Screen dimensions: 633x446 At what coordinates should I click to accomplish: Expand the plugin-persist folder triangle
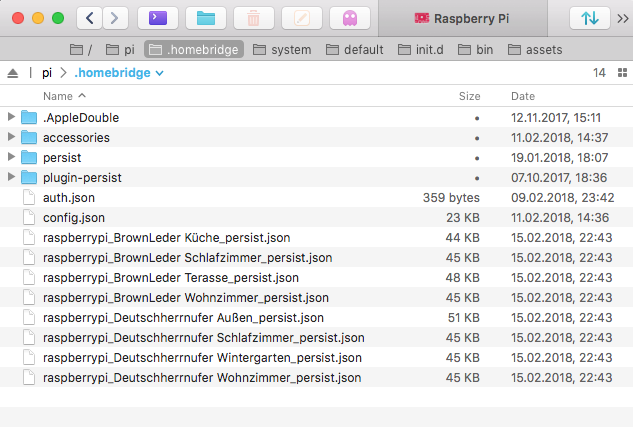(x=12, y=177)
